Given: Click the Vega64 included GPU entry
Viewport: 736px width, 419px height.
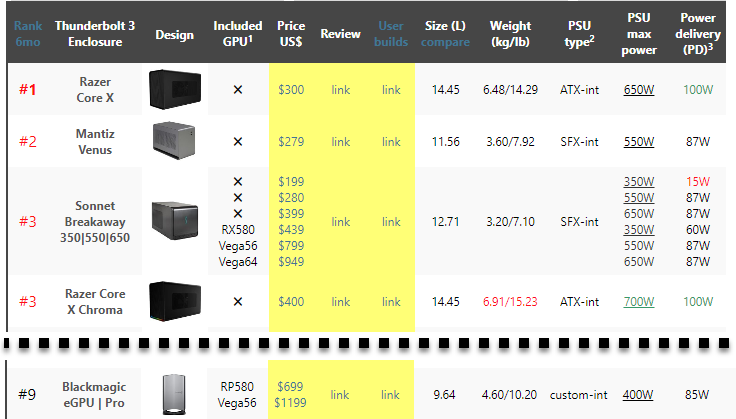Looking at the screenshot, I should coord(238,261).
